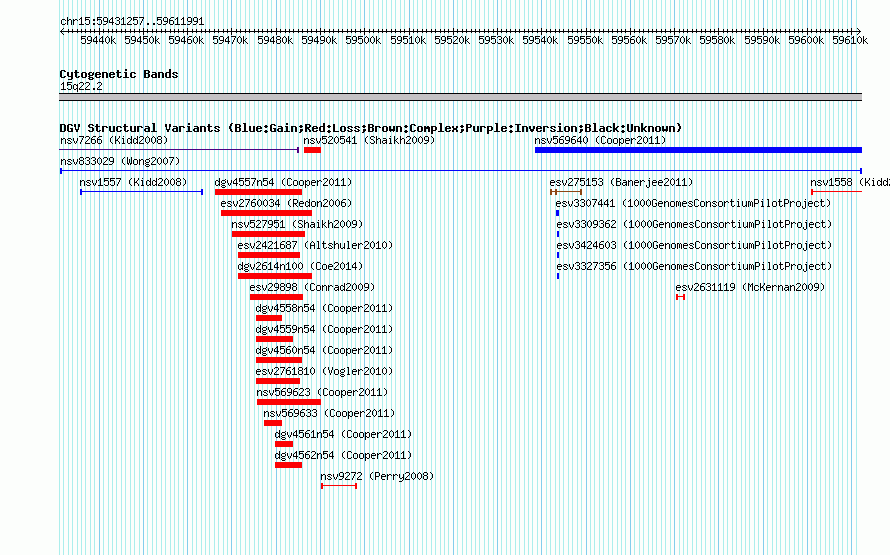Open esv3309362 1000Genomes variant label

coord(694,224)
